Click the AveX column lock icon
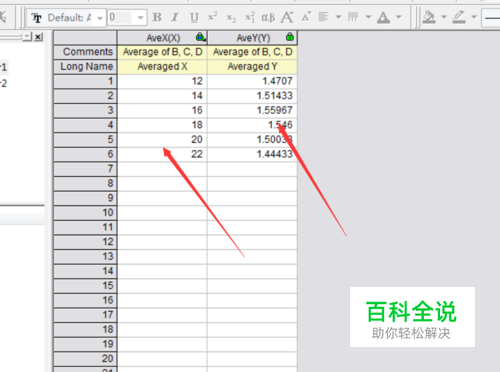The width and height of the screenshot is (500, 372). pos(200,37)
